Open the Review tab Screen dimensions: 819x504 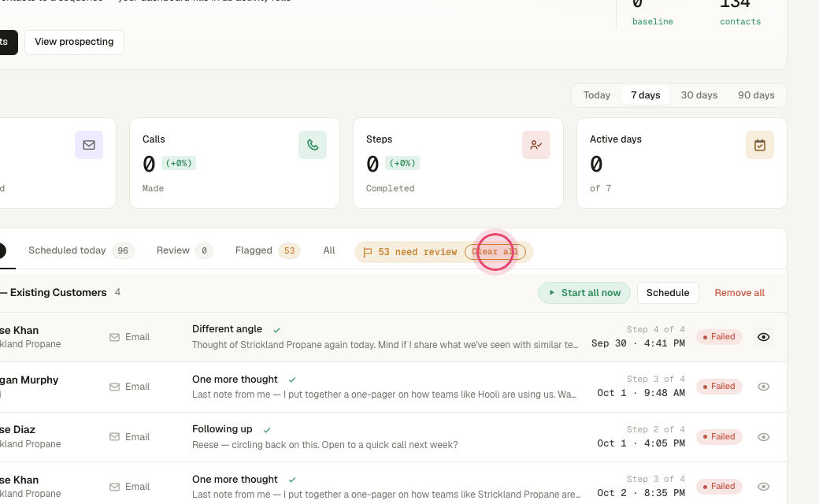183,250
